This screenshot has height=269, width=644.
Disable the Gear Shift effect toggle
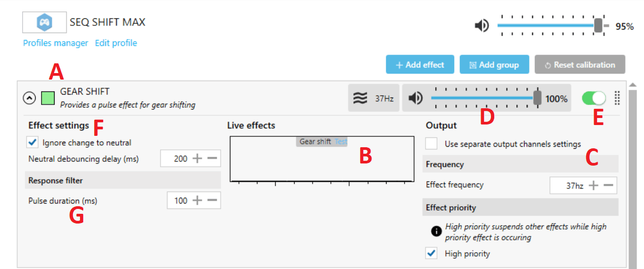(594, 98)
